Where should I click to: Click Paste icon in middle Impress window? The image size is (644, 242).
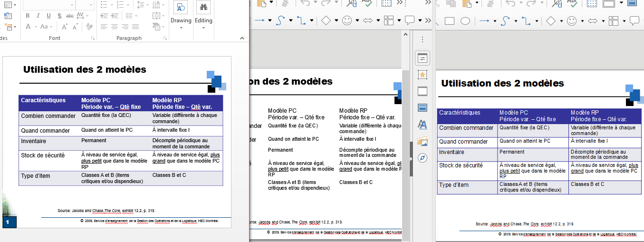[x=262, y=3]
